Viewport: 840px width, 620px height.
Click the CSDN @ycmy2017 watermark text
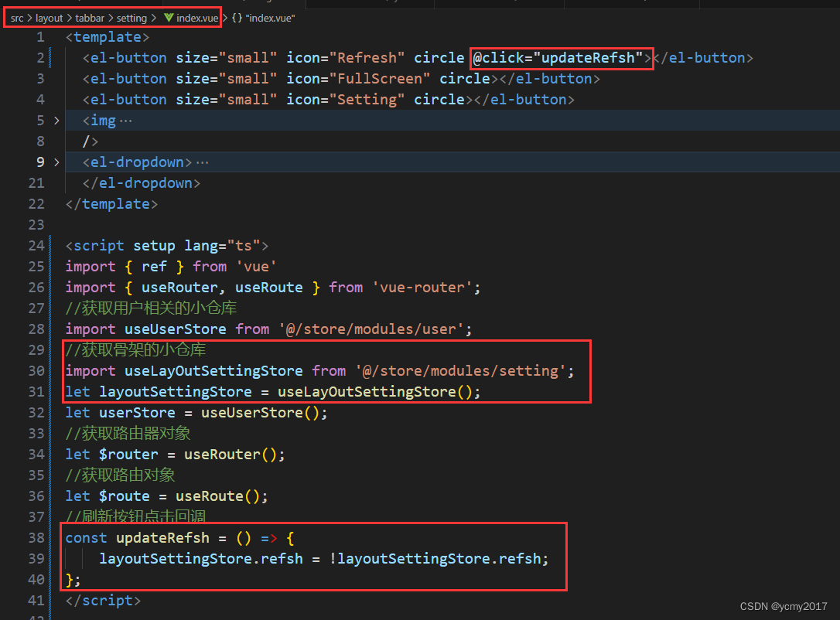pyautogui.click(x=784, y=606)
